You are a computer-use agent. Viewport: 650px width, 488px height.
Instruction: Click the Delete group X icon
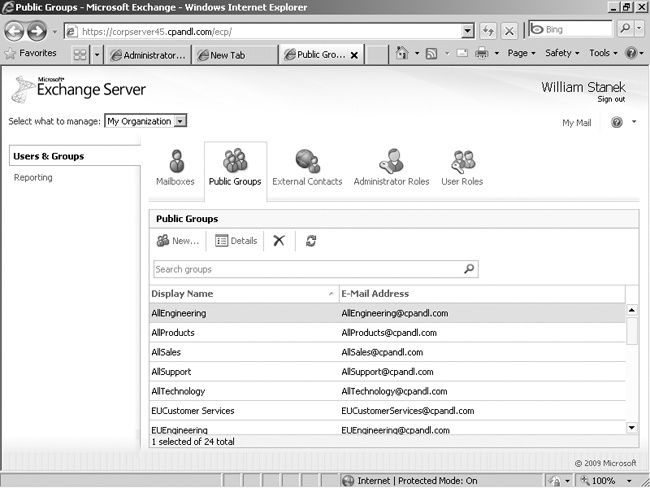point(279,240)
